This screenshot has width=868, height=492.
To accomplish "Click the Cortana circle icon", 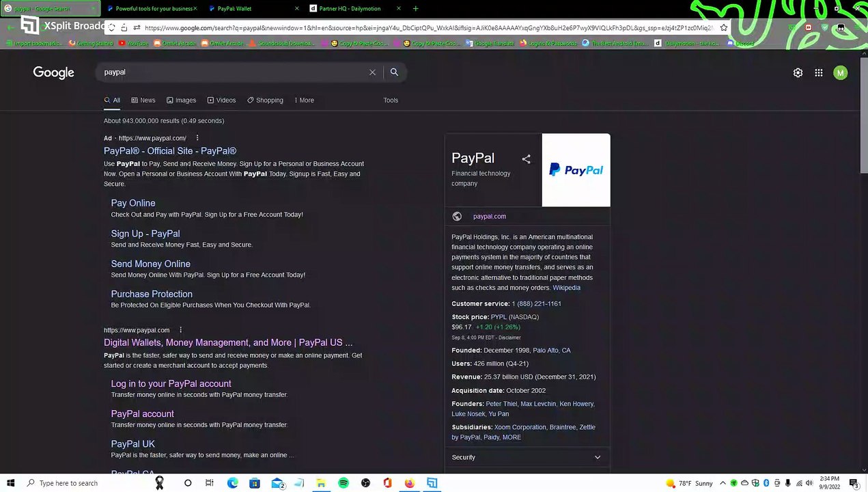I will 188,483.
